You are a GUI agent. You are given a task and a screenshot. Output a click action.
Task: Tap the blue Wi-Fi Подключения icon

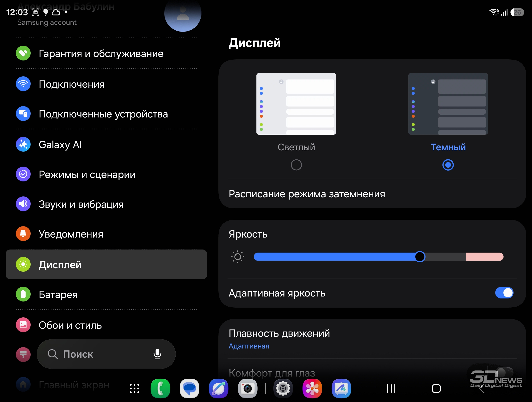click(x=23, y=84)
